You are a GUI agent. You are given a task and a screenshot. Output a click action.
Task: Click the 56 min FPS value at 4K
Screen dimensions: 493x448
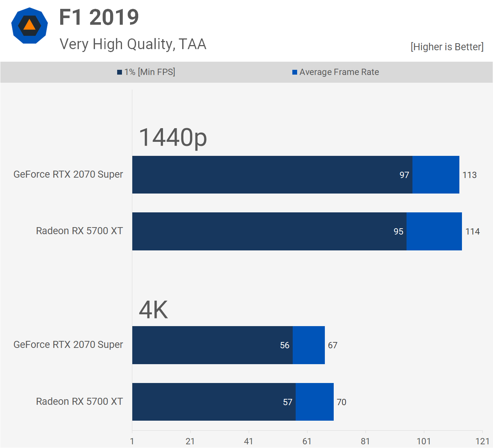click(x=285, y=345)
